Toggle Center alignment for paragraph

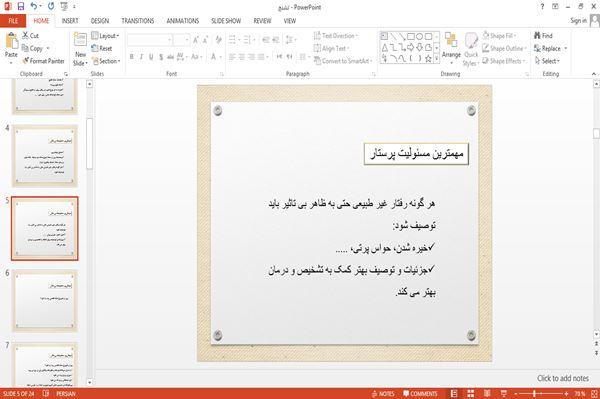click(x=241, y=57)
